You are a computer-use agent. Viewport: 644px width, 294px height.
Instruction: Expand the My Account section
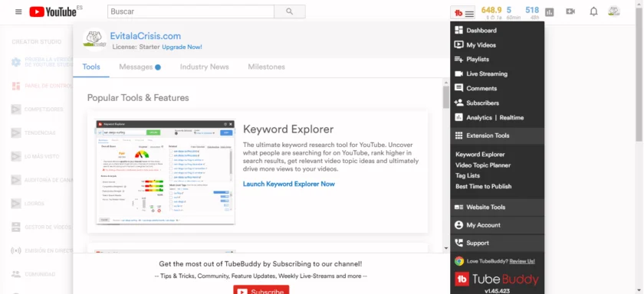pos(497,225)
